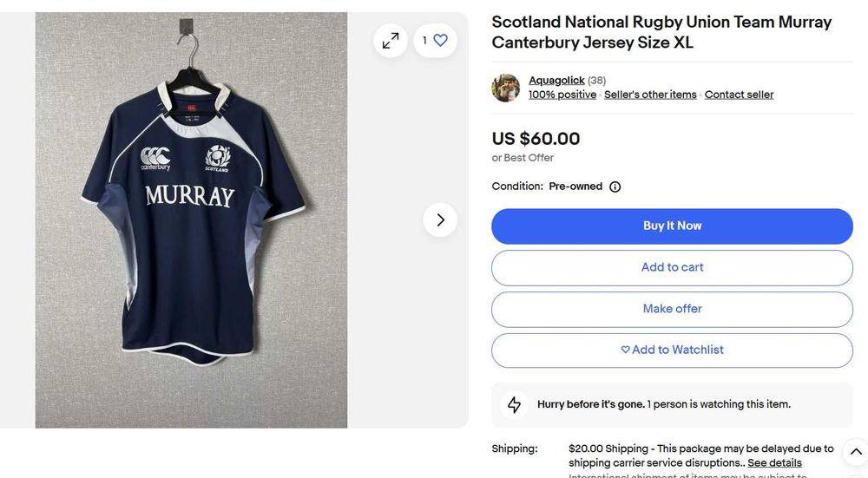Click the US $60.00 price text
This screenshot has width=868, height=478.
click(536, 139)
